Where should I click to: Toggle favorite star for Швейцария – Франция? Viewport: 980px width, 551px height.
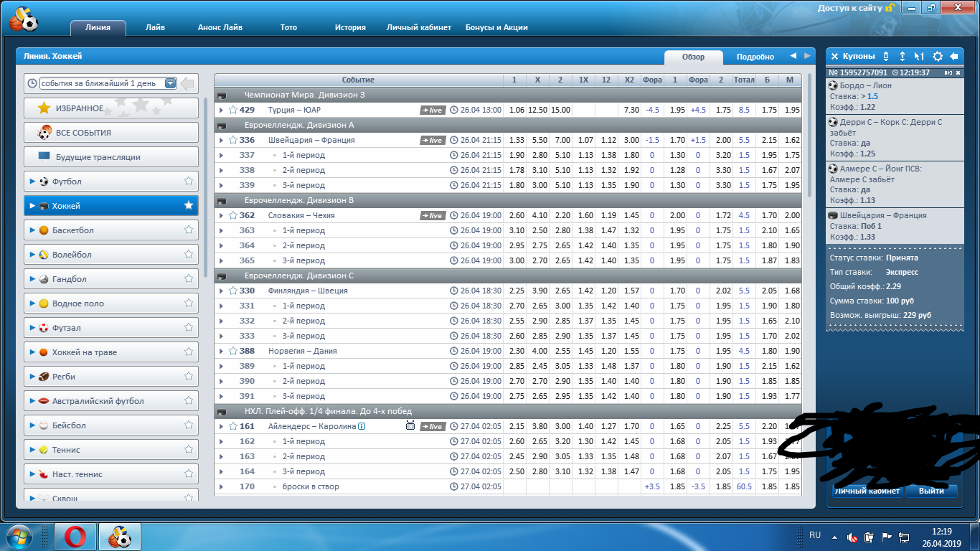pyautogui.click(x=232, y=140)
